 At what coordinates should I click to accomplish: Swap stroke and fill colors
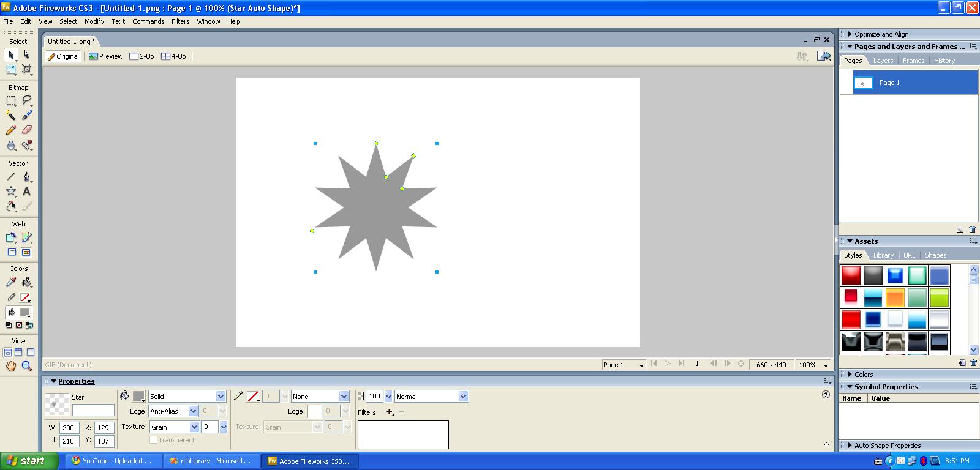tap(29, 326)
